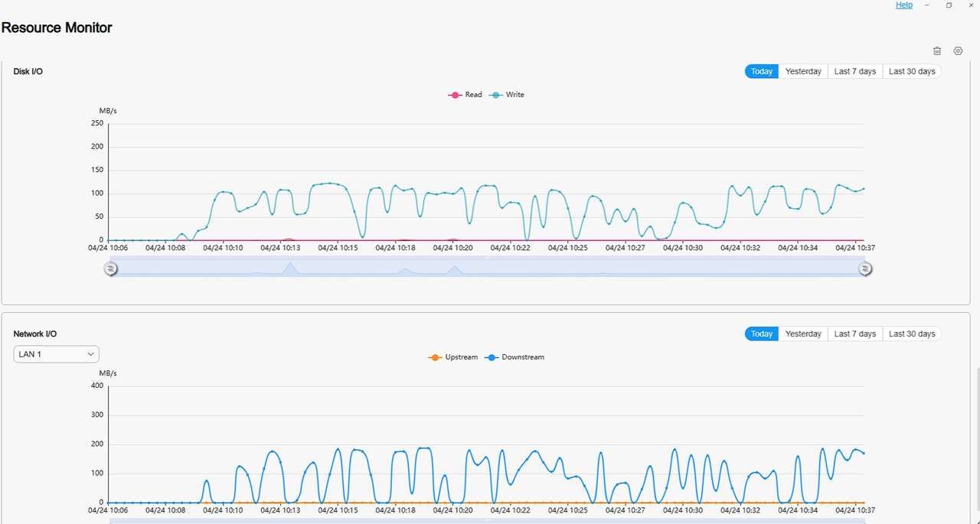The width and height of the screenshot is (980, 524).
Task: Click the trash delete icon
Action: pos(937,51)
